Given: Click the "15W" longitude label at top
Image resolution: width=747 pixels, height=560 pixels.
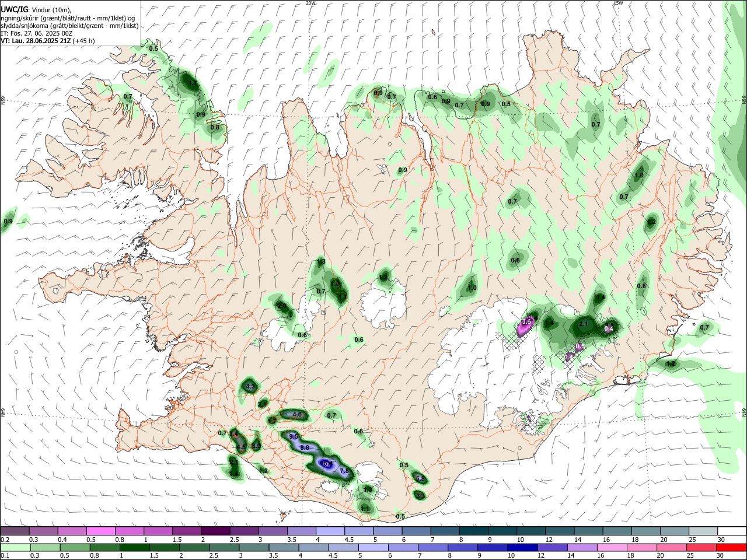Looking at the screenshot, I should coord(618,3).
